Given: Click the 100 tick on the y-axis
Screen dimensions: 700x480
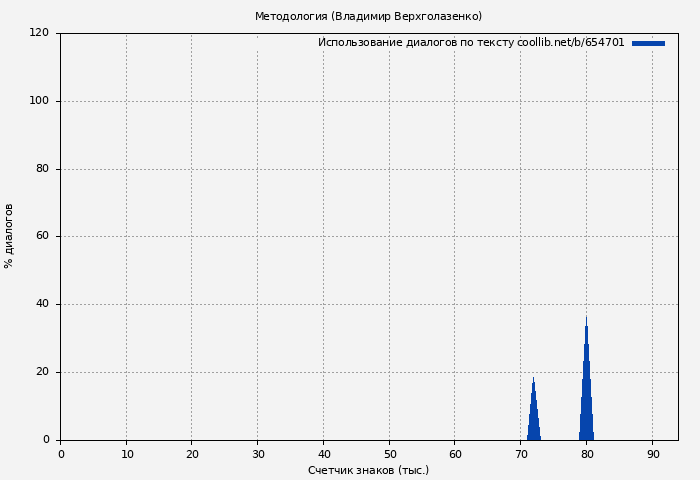Looking at the screenshot, I should point(40,101).
